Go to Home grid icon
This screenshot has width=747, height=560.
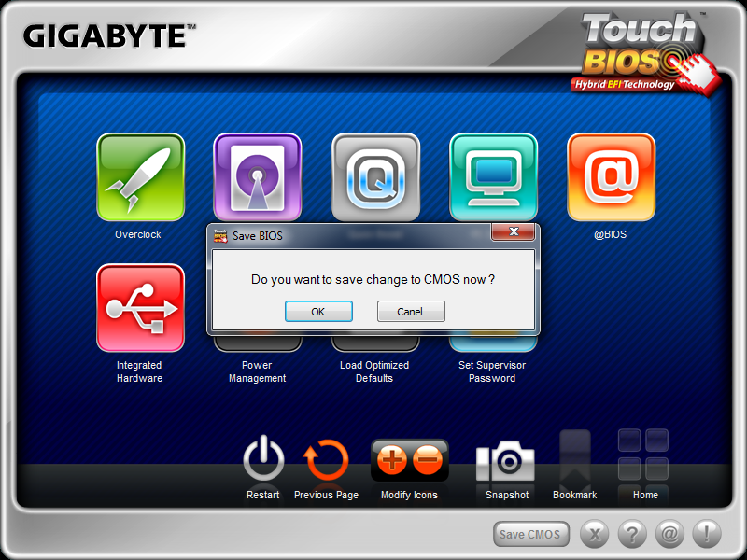(x=643, y=455)
